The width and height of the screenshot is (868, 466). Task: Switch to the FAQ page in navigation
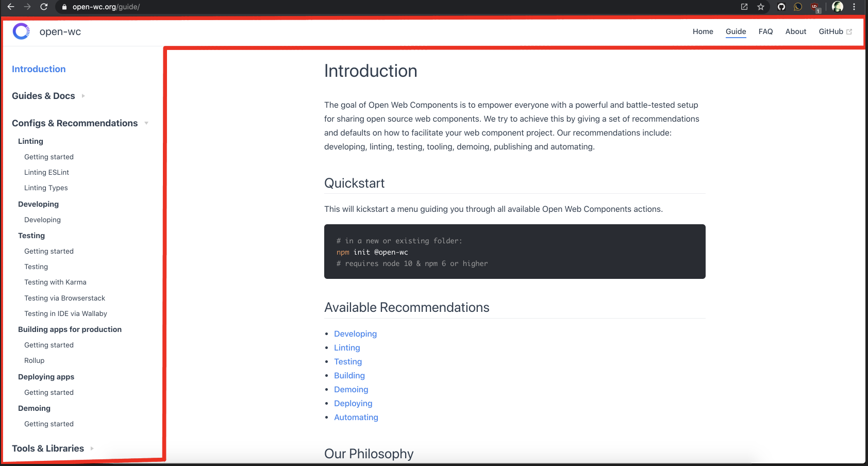coord(766,31)
